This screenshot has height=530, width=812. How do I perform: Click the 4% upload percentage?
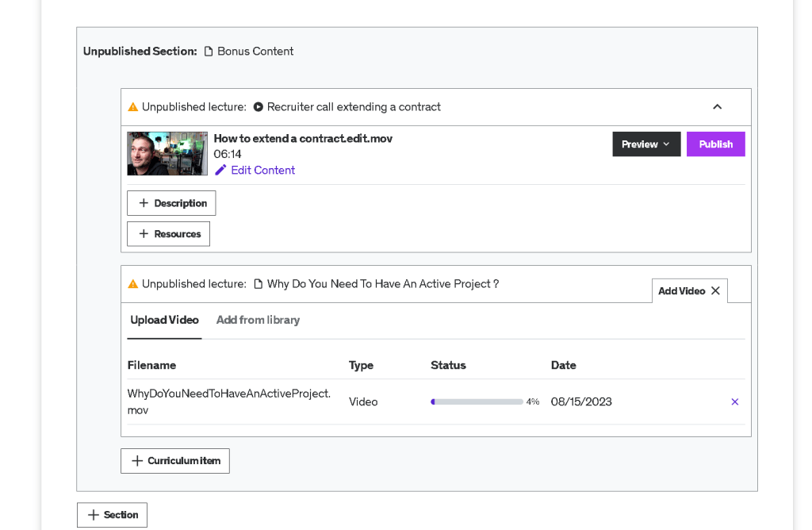click(x=532, y=401)
